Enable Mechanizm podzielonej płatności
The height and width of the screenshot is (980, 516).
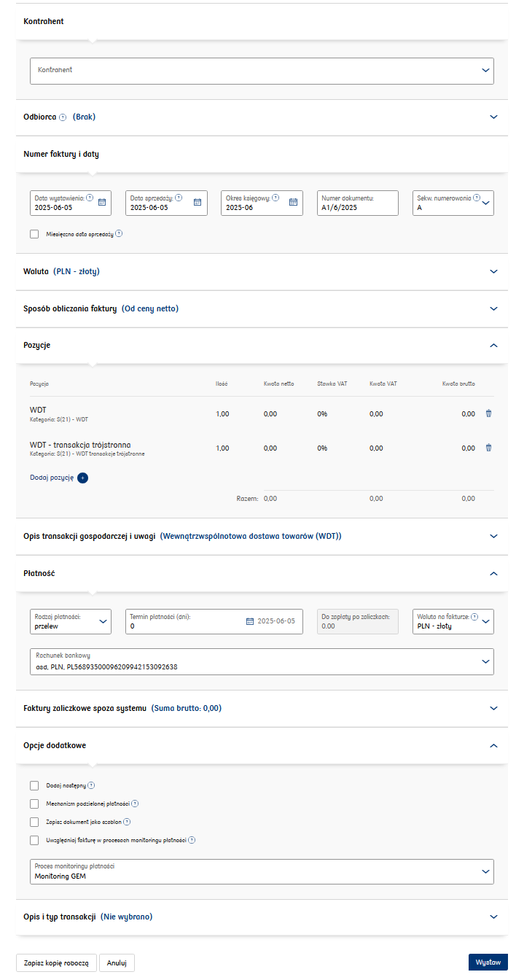tap(34, 804)
